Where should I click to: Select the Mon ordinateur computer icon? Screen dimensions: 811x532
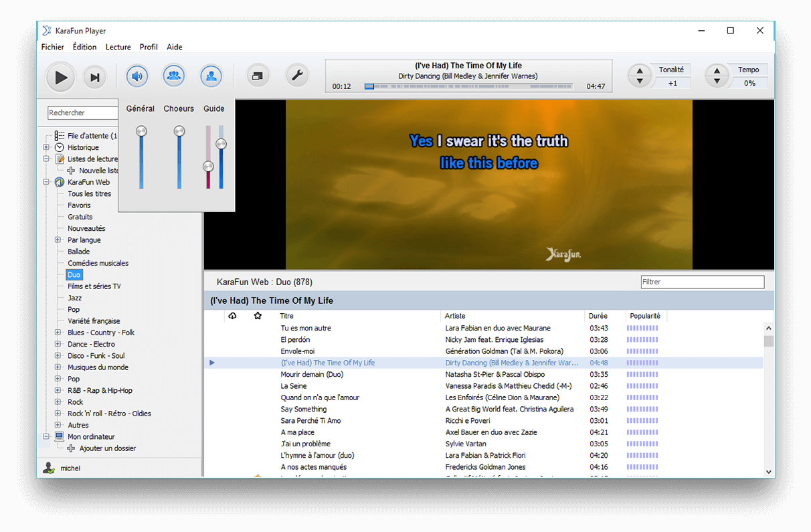[x=60, y=436]
